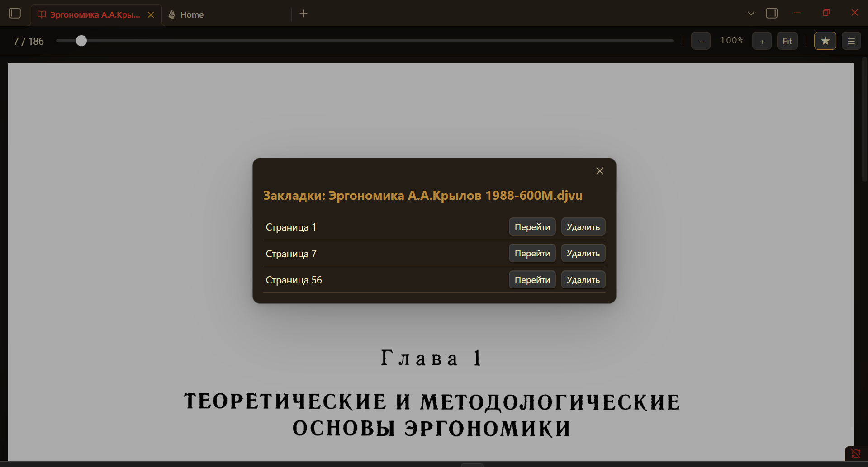Click the Глава 1 heading on page
Viewport: 868px width, 467px height.
pyautogui.click(x=431, y=358)
